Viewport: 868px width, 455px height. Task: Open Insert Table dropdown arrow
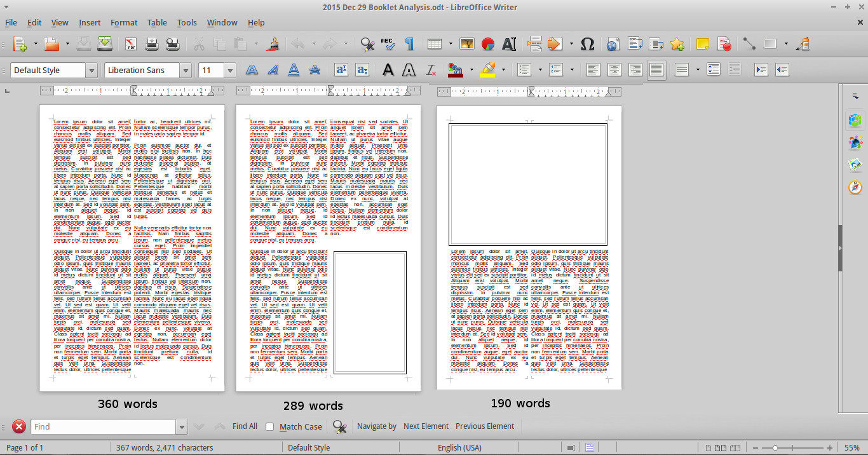[x=451, y=44]
